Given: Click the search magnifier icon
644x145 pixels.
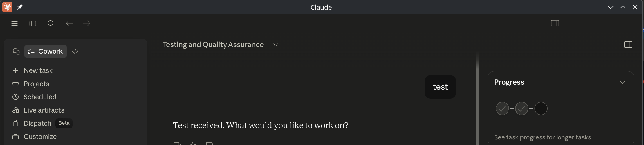Looking at the screenshot, I should pos(51,23).
